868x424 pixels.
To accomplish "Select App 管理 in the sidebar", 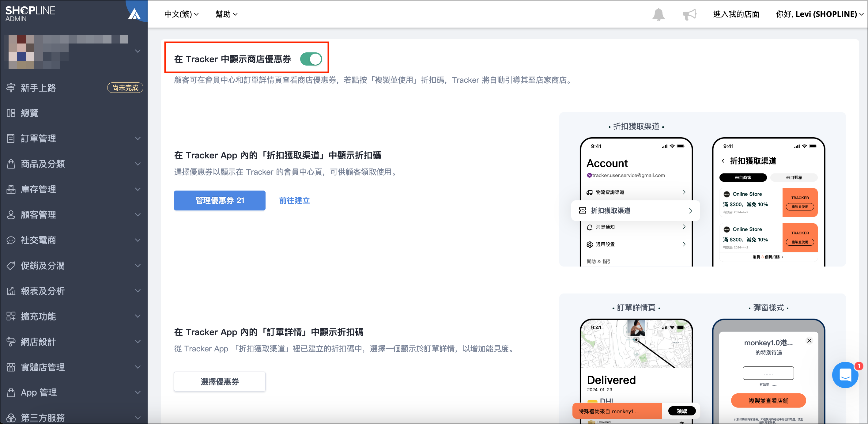I will coord(74,392).
